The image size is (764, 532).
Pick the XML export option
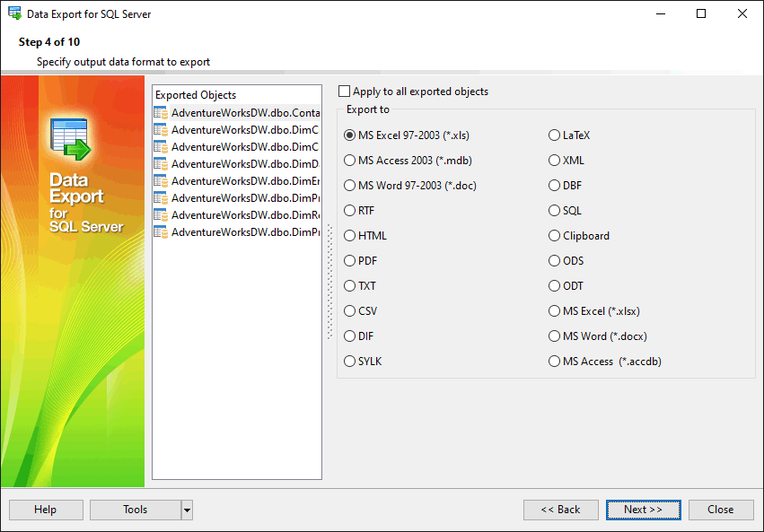tap(555, 161)
